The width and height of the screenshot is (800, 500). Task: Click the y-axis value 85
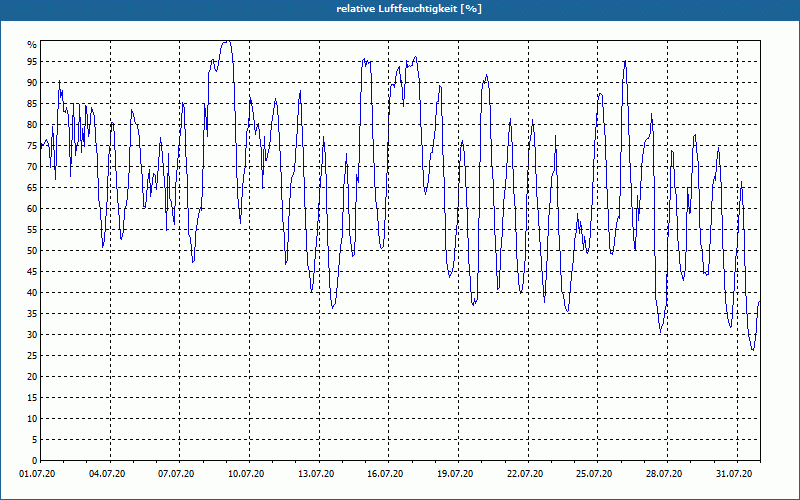[32, 104]
